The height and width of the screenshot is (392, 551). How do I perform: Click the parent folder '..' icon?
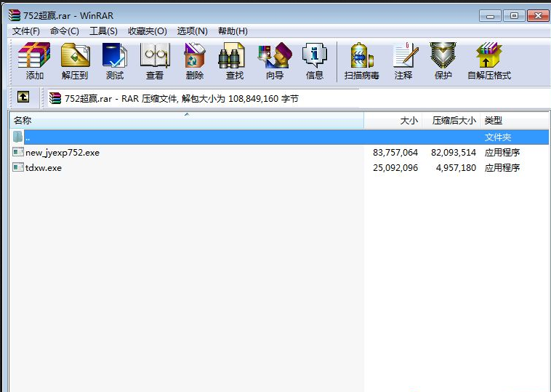[18, 137]
